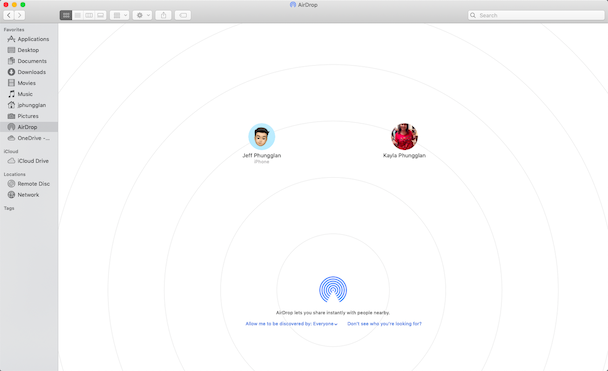Viewport: 608px width, 371px height.
Task: Switch to icon view
Action: pos(66,15)
